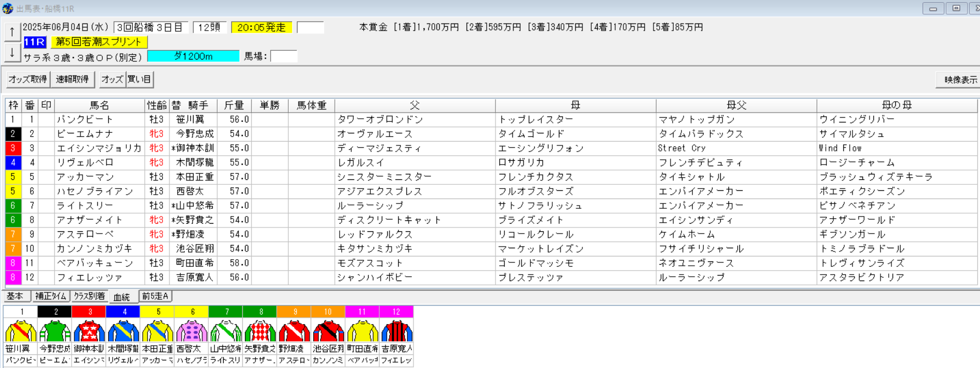Select horse name ライトスリー

click(85, 206)
